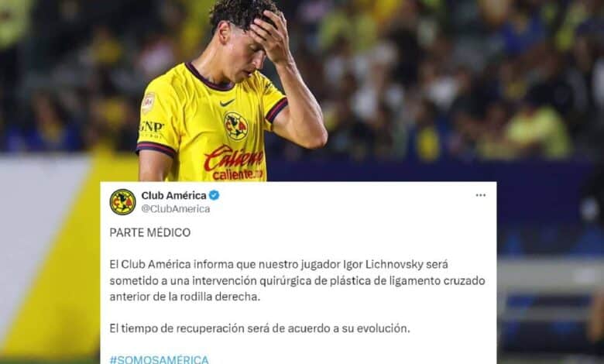Click the Nike swoosh on the jersey
The width and height of the screenshot is (604, 364).
227,103
